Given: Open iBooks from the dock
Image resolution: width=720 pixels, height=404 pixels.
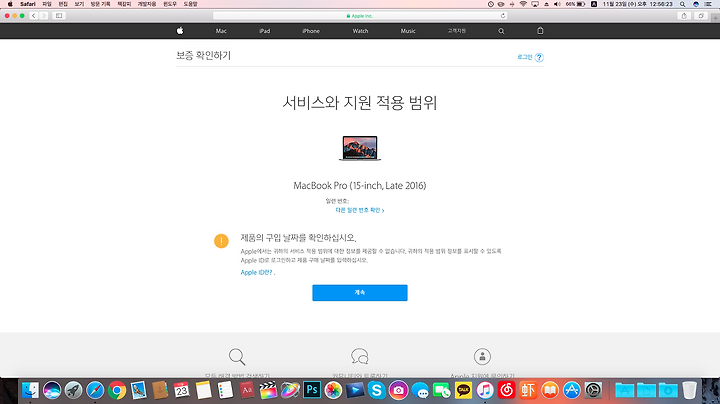Looking at the screenshot, I should tap(550, 391).
